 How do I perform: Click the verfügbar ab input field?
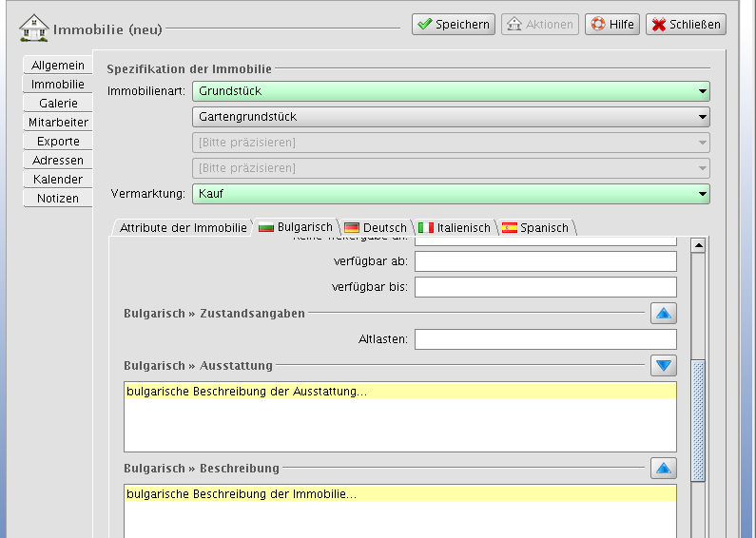pyautogui.click(x=545, y=262)
